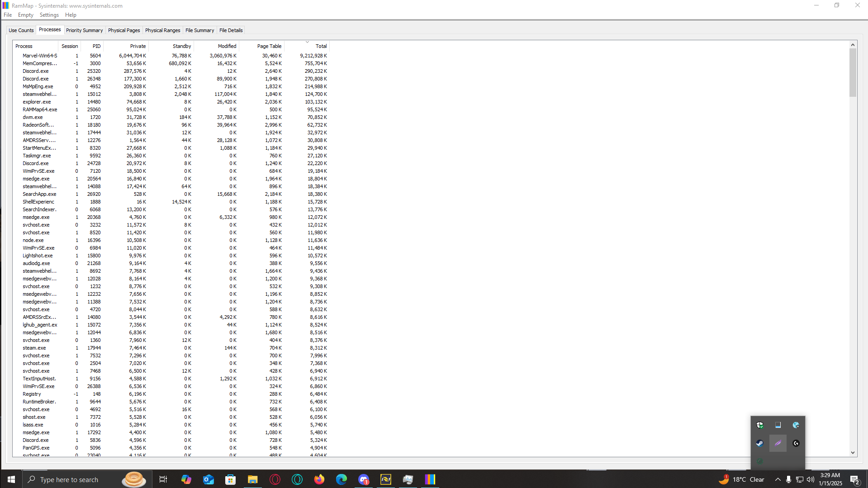Select the Taskmgr.exe process row
The height and width of the screenshot is (488, 868).
[x=171, y=156]
